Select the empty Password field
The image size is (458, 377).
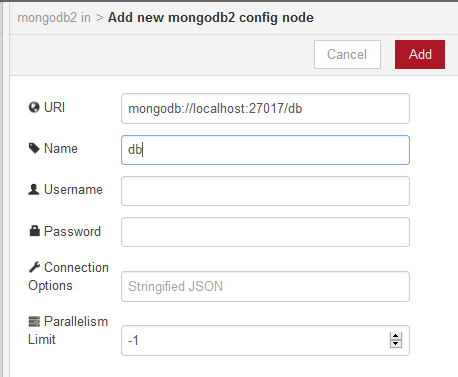coord(265,232)
